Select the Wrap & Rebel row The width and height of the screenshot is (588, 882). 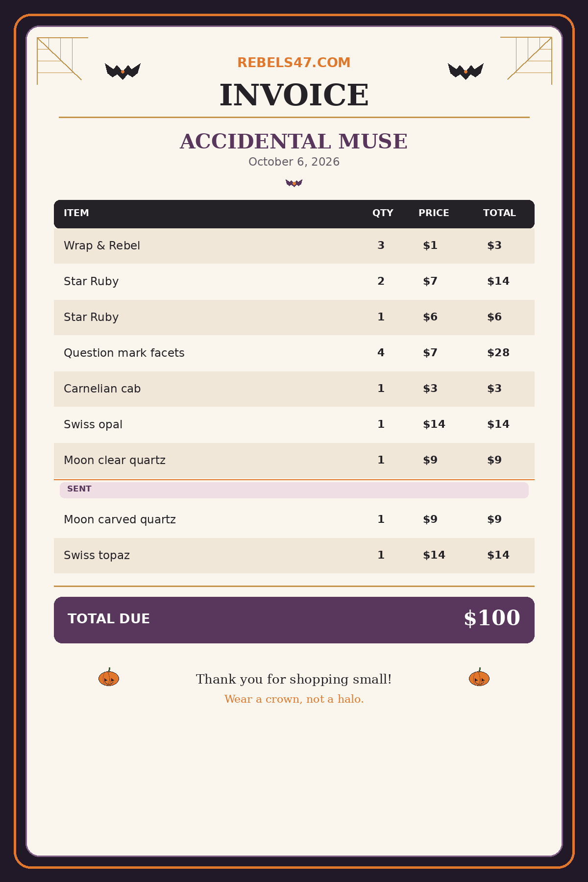tap(294, 246)
